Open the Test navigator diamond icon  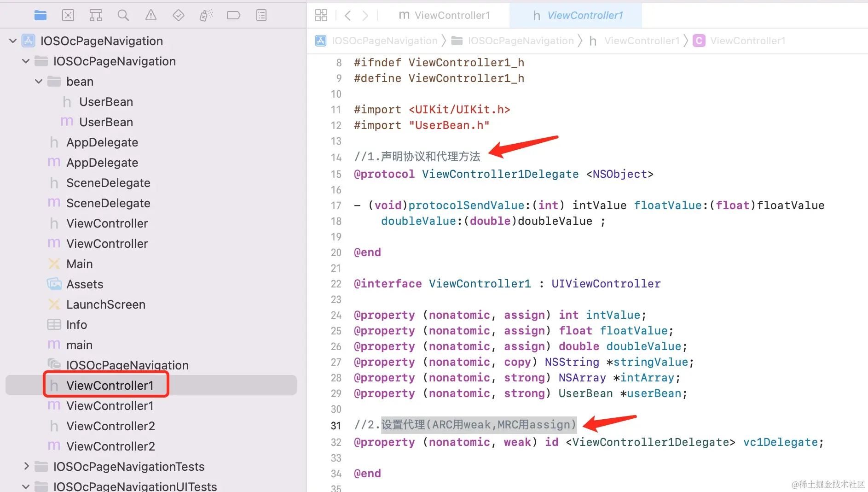coord(179,15)
